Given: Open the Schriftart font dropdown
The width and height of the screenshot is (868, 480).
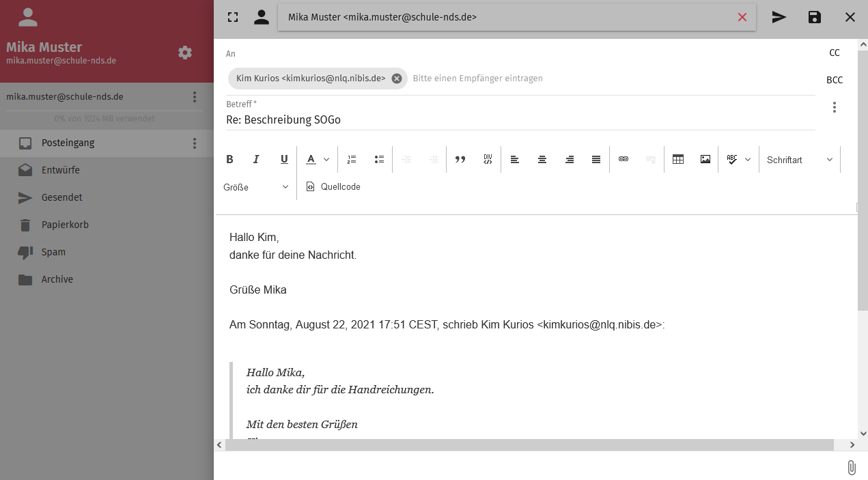Looking at the screenshot, I should 800,159.
